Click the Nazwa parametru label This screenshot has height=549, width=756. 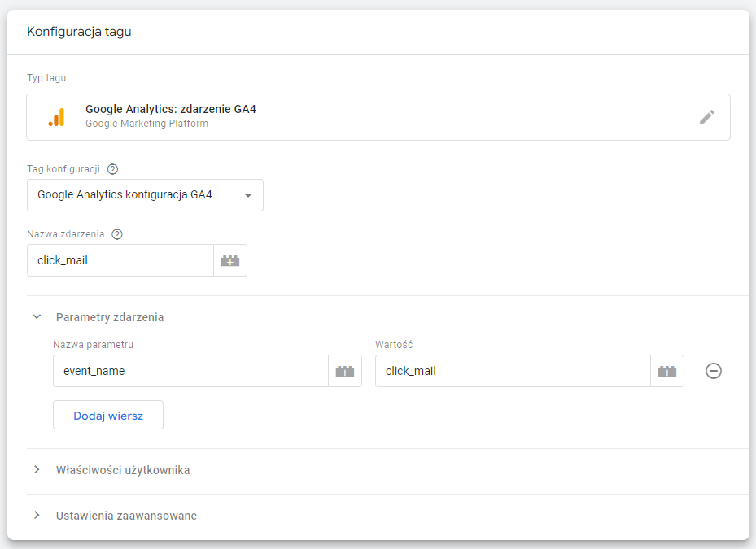pos(93,345)
